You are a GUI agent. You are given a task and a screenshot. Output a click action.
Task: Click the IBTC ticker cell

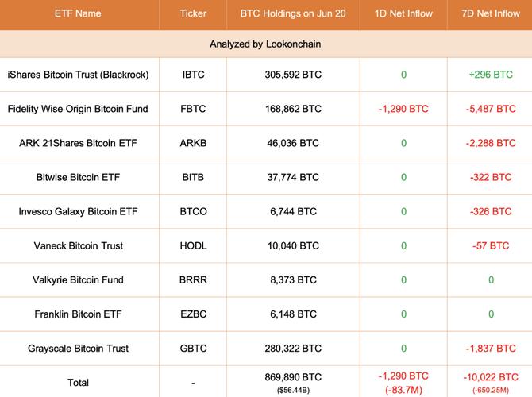(x=193, y=75)
